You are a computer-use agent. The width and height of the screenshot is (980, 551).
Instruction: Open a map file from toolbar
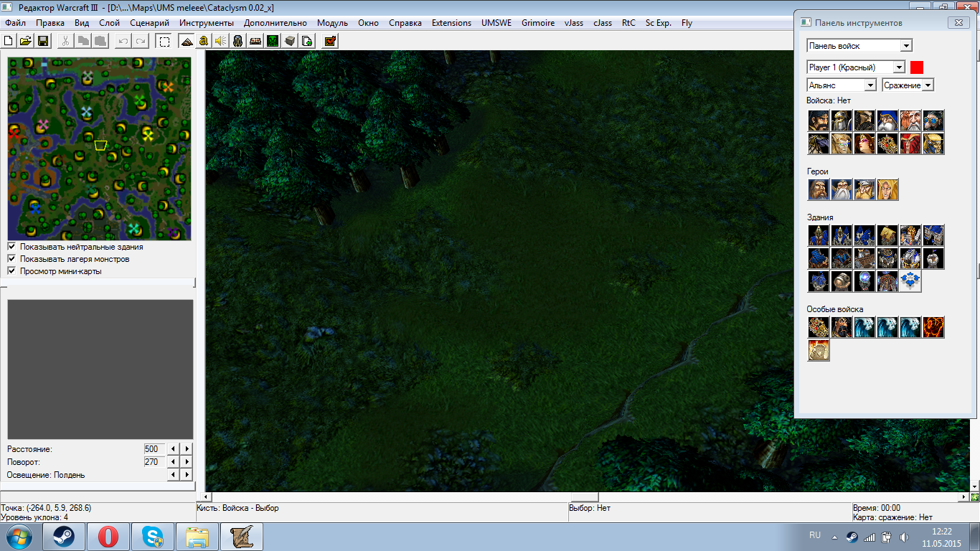(x=26, y=41)
